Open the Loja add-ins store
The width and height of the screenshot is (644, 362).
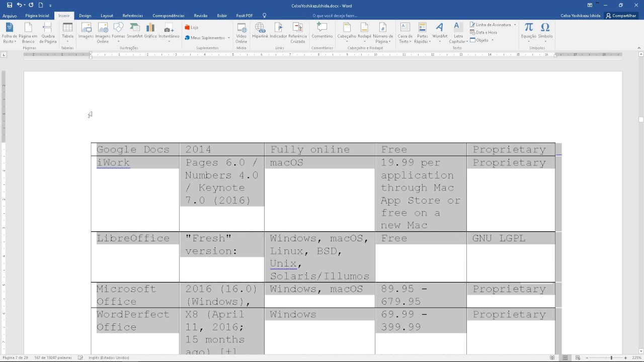point(192,27)
